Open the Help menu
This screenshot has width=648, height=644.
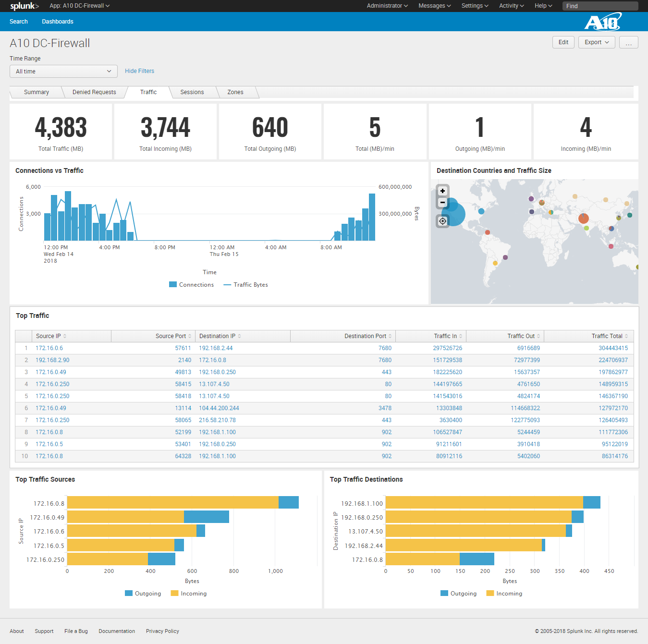click(543, 6)
